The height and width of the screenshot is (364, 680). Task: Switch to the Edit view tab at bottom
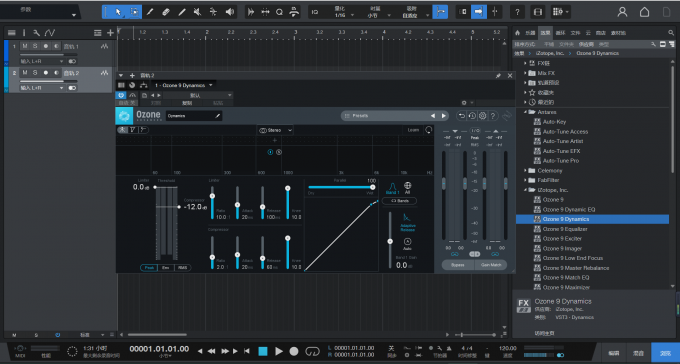(x=614, y=353)
